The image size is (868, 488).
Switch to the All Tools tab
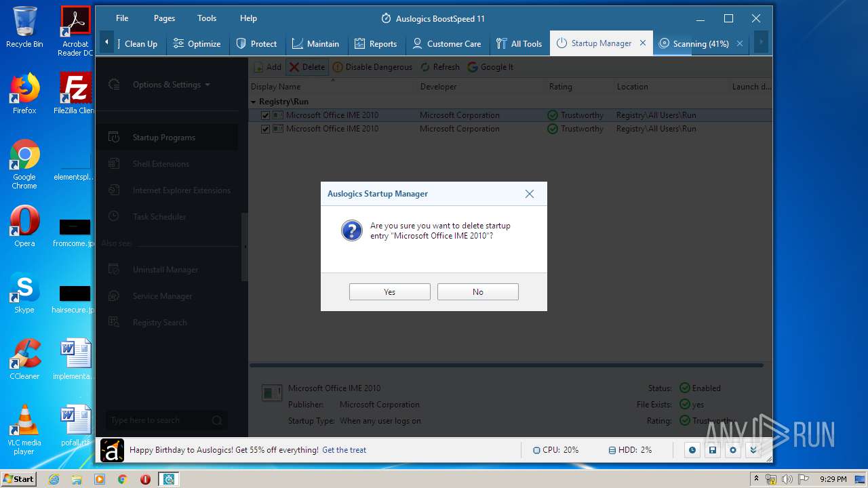(519, 43)
